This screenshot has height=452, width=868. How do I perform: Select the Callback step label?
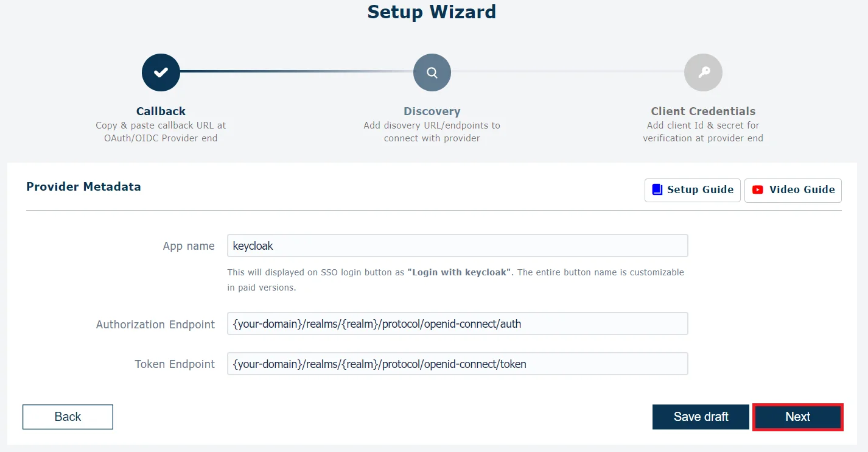[x=161, y=111]
